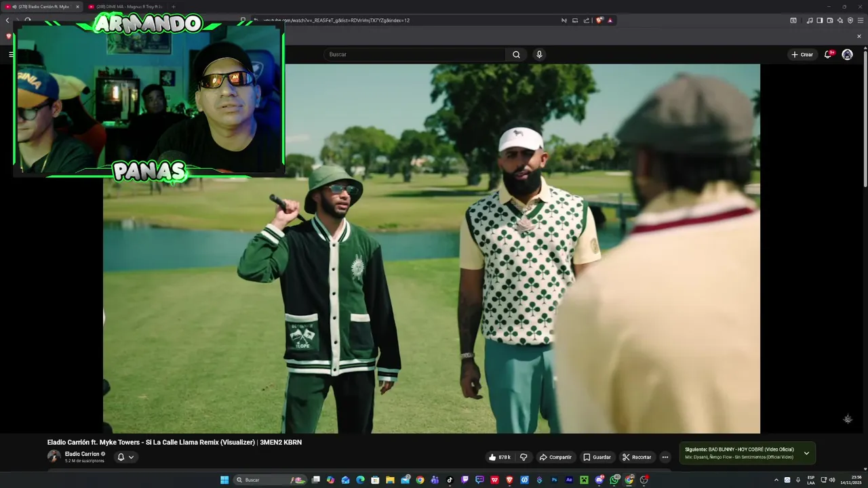Toggle the browser sidebar panel icon
The height and width of the screenshot is (488, 868).
819,20
